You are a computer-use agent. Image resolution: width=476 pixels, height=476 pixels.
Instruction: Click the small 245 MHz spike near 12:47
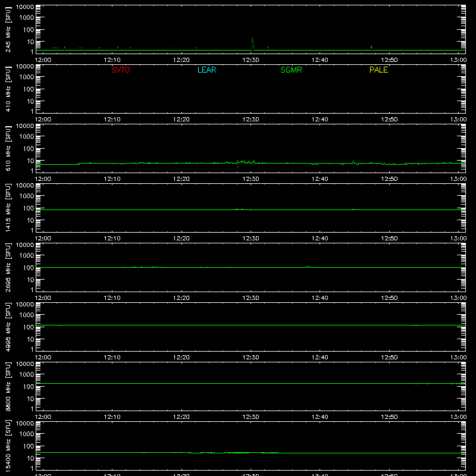[x=371, y=48]
